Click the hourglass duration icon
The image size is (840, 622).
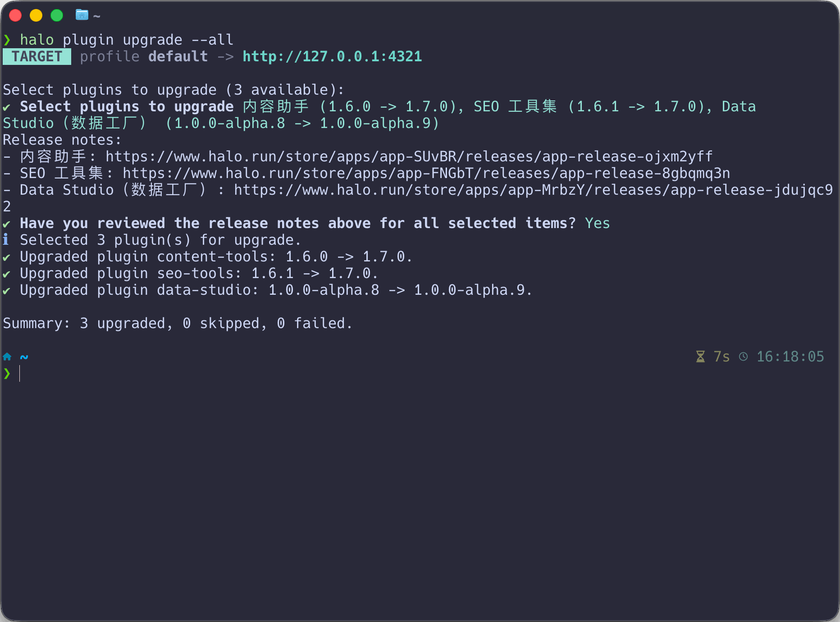point(700,357)
